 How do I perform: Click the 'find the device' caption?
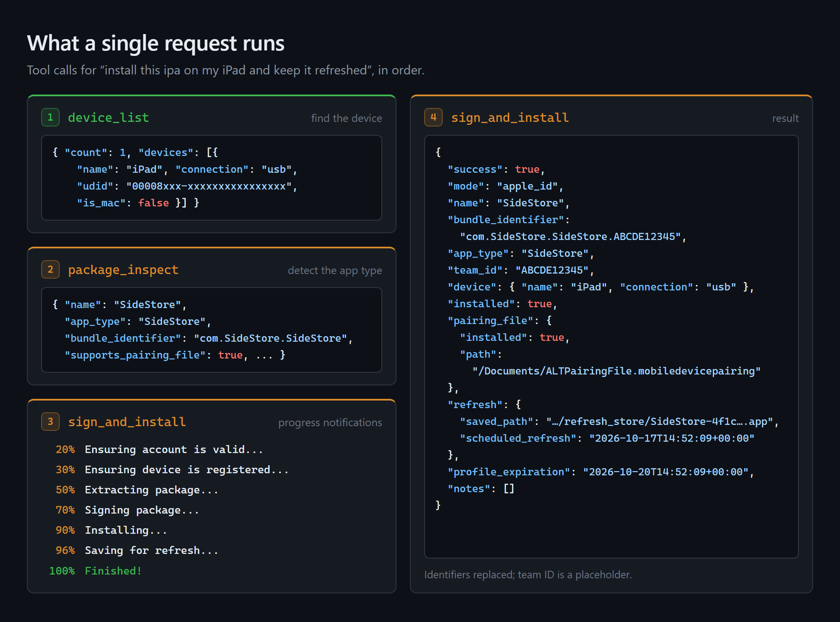(346, 119)
